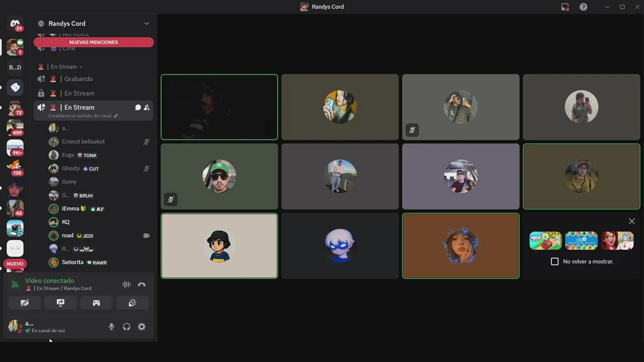Viewport: 644px width, 362px height.
Task: Expand the Randys Cord server menu chevron
Action: (x=146, y=24)
